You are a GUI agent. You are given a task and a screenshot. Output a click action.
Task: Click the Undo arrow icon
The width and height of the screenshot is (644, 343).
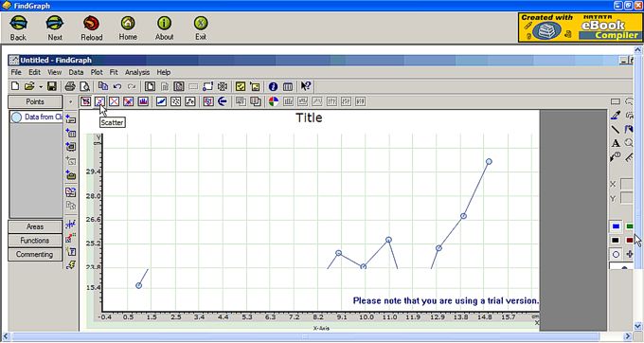[117, 86]
